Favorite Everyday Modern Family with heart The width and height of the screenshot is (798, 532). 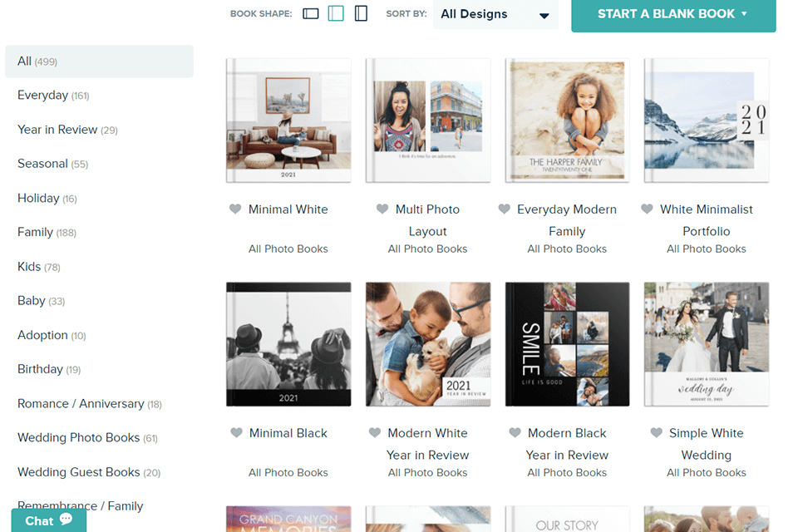tap(504, 209)
